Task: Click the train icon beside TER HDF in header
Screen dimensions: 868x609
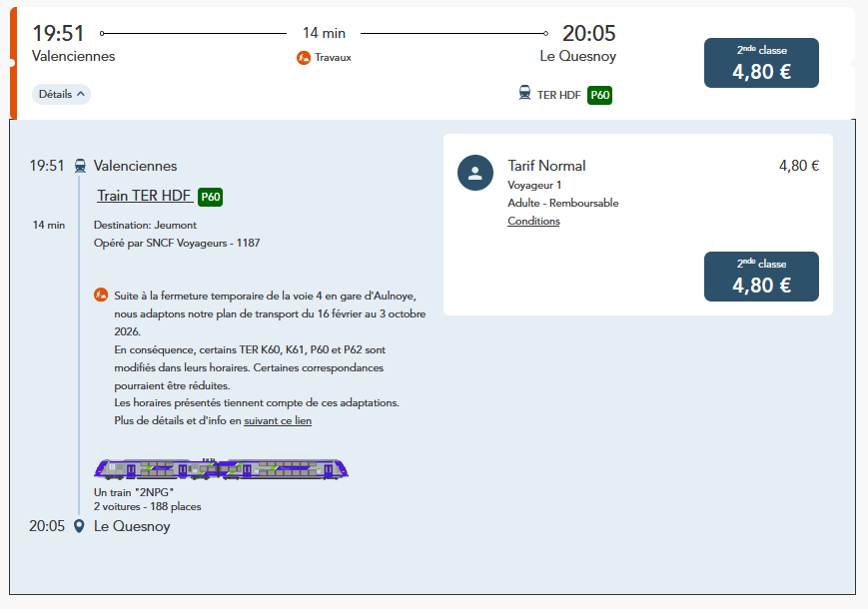Action: [x=524, y=93]
